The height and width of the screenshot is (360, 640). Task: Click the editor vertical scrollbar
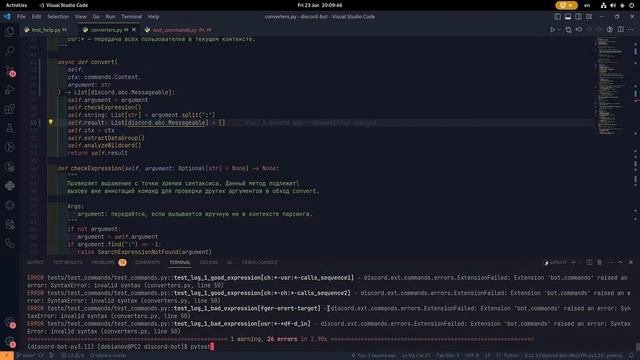point(636,146)
